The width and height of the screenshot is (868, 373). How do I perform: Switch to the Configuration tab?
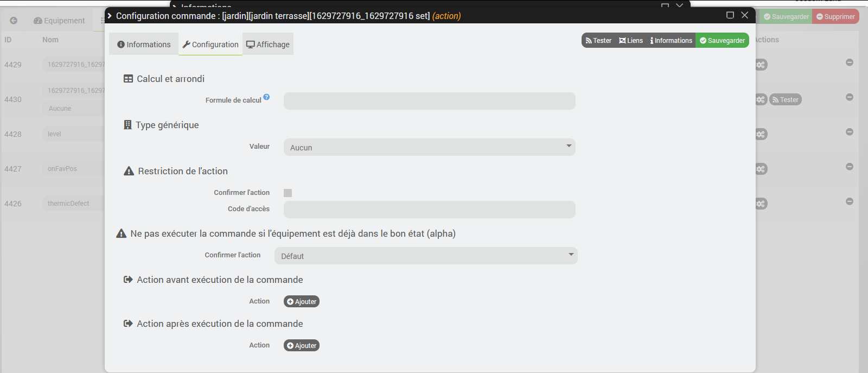210,45
